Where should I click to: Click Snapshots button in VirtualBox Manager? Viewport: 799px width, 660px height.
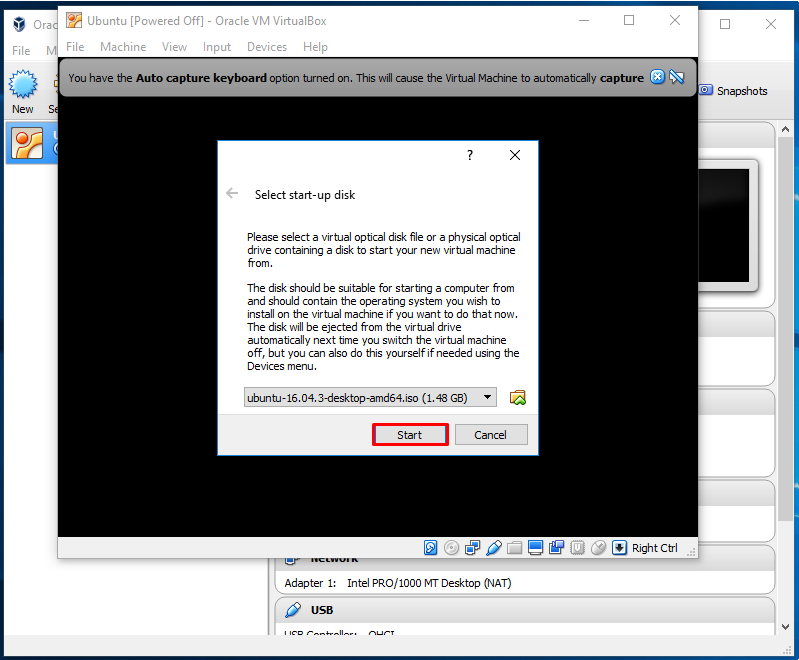733,91
